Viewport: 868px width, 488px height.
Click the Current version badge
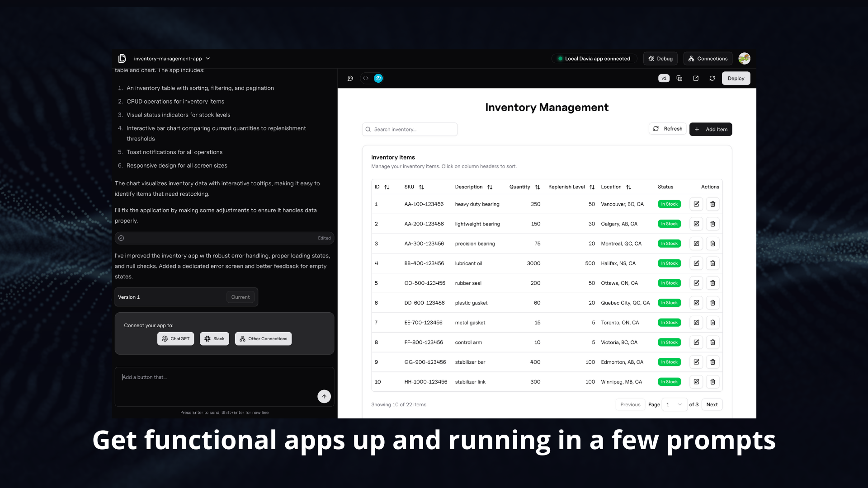click(240, 297)
